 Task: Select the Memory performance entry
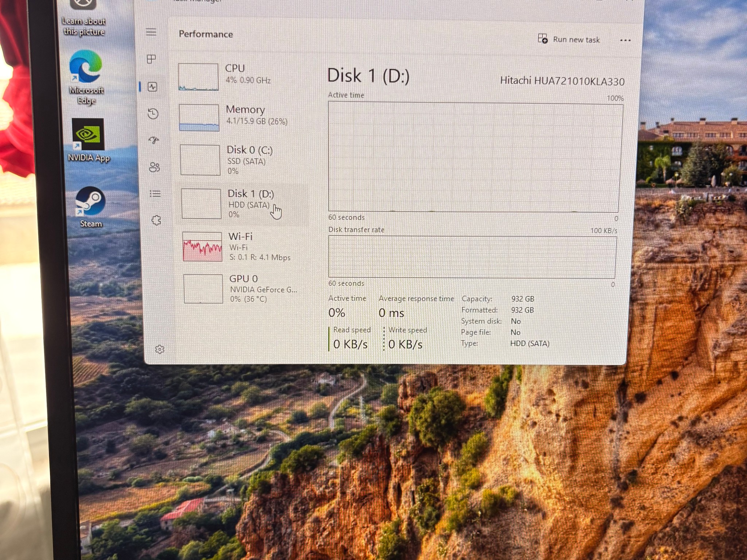point(241,117)
